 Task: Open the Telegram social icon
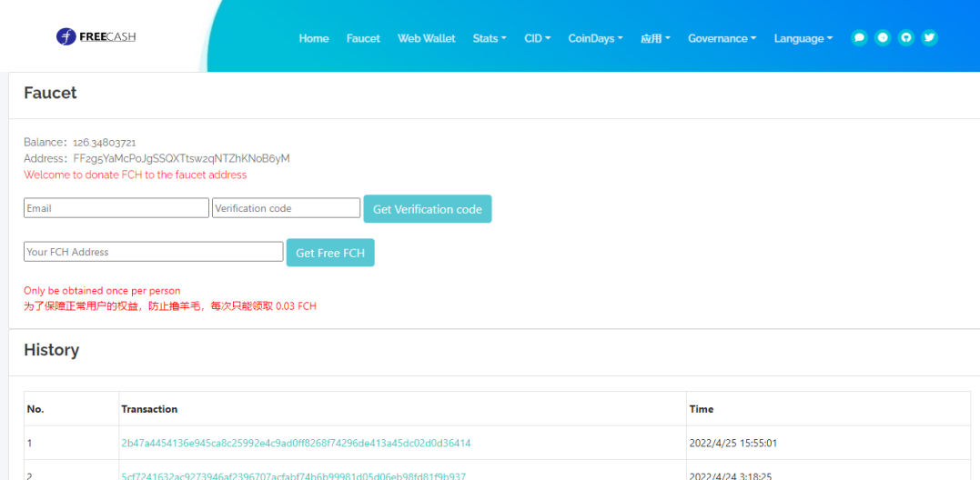(883, 38)
